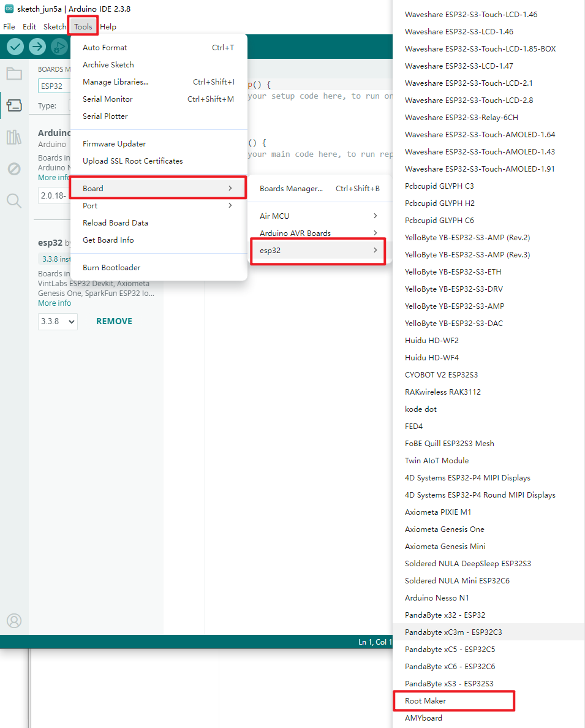Select Axiometa Genesis Mini board
This screenshot has width=585, height=728.
point(488,546)
